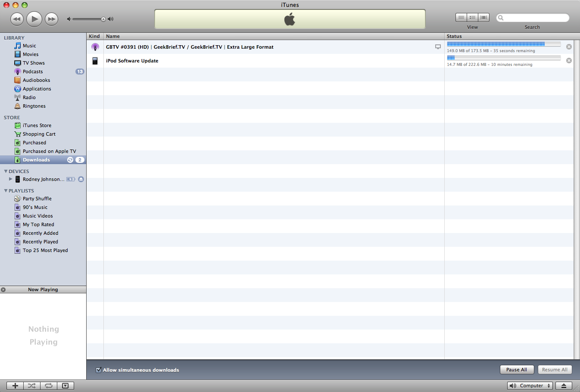Sort by the Kind column header

tap(95, 36)
